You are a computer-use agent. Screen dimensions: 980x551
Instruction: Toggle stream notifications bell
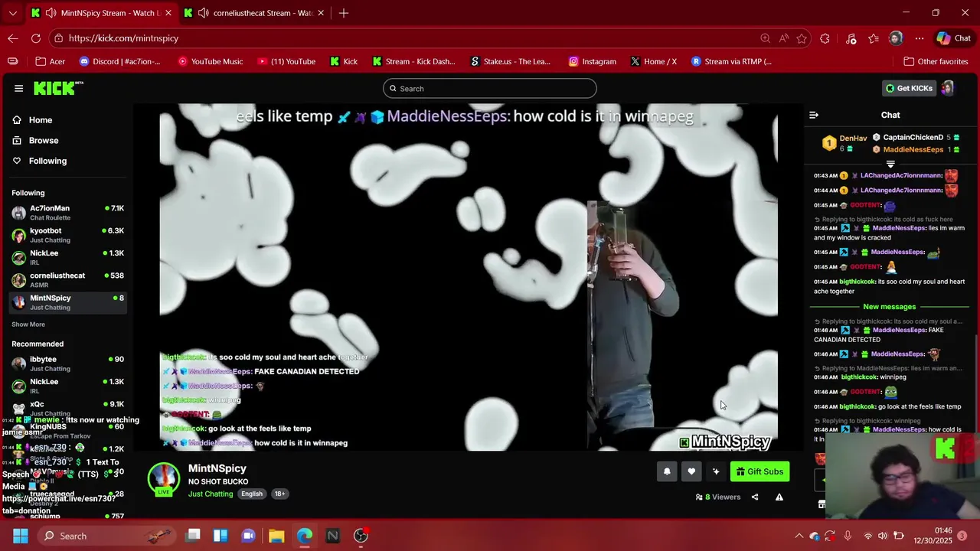tap(667, 471)
